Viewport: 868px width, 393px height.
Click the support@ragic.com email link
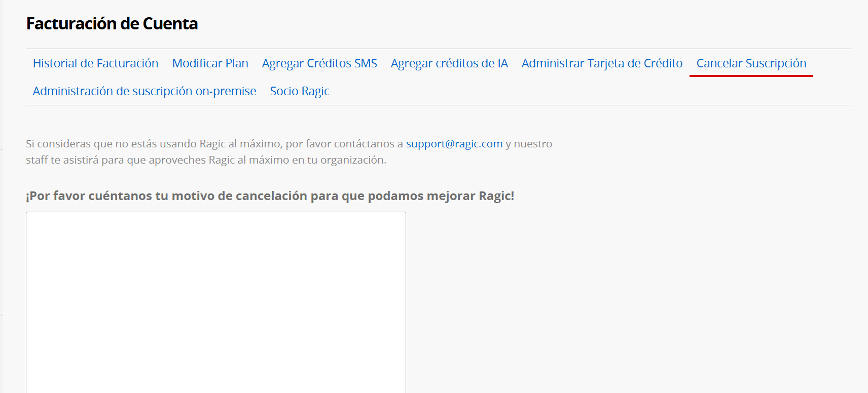click(454, 144)
